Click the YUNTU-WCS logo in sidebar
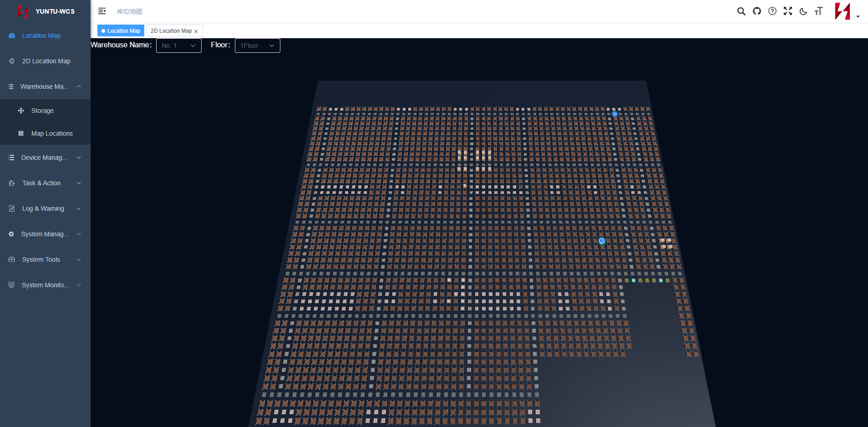 coord(46,11)
